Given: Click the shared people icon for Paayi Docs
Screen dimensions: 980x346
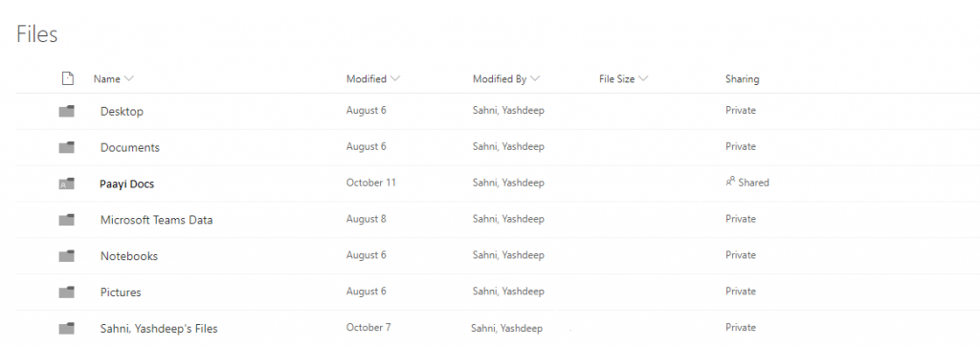Looking at the screenshot, I should (x=730, y=183).
